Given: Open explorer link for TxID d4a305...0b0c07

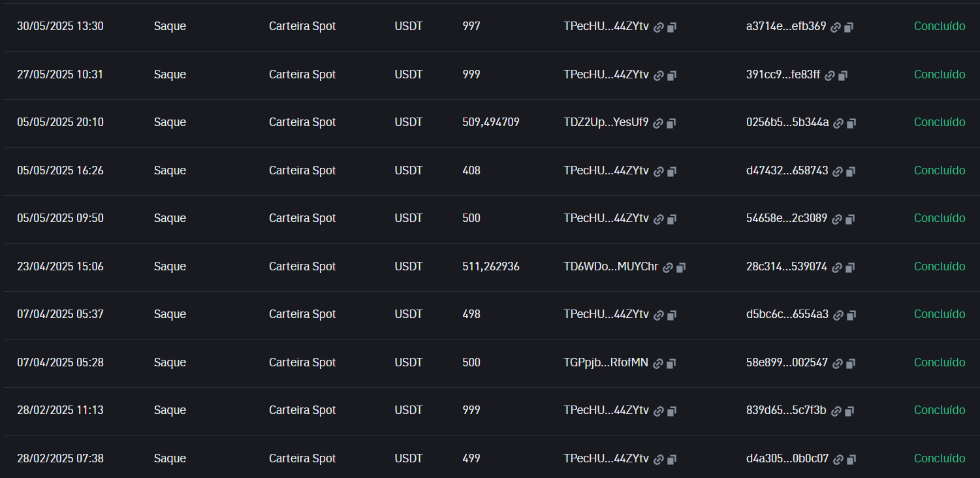Looking at the screenshot, I should tap(838, 460).
